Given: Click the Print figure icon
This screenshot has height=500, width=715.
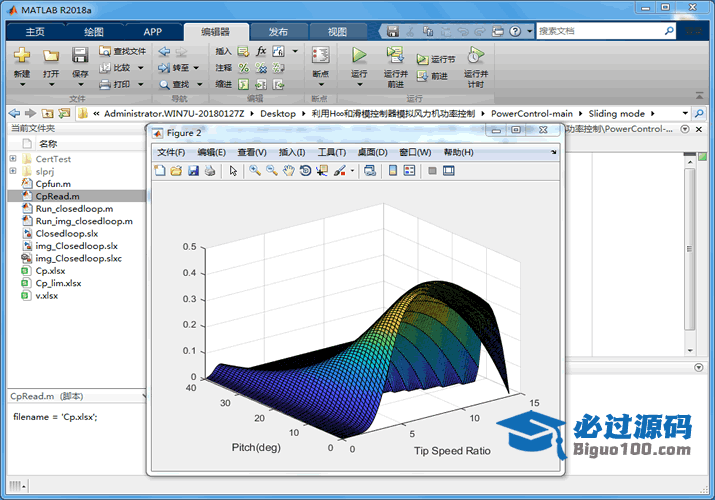Looking at the screenshot, I should coord(210,171).
